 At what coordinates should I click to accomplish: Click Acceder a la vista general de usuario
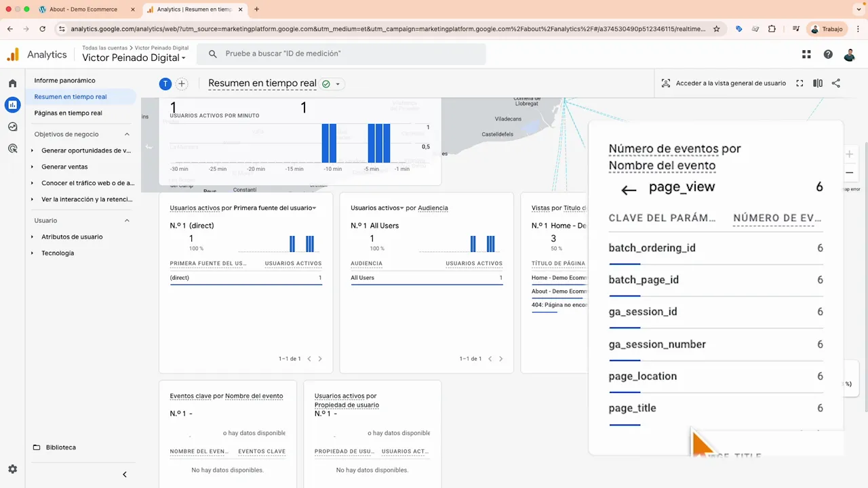[724, 83]
